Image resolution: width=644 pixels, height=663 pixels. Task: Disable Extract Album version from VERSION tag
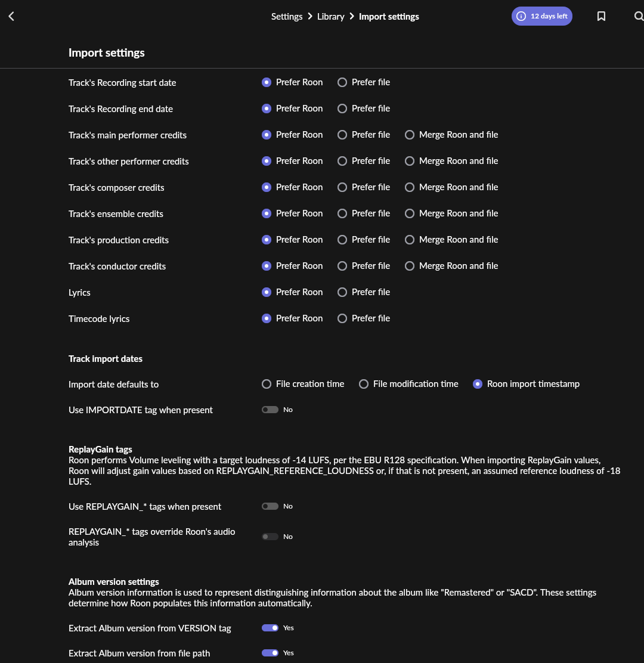coord(270,628)
